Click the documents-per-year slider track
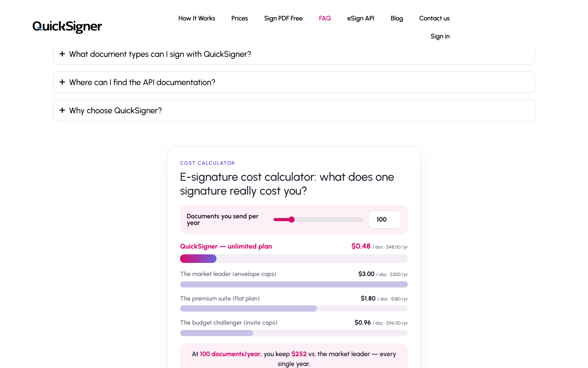This screenshot has width=588, height=368. (x=318, y=219)
